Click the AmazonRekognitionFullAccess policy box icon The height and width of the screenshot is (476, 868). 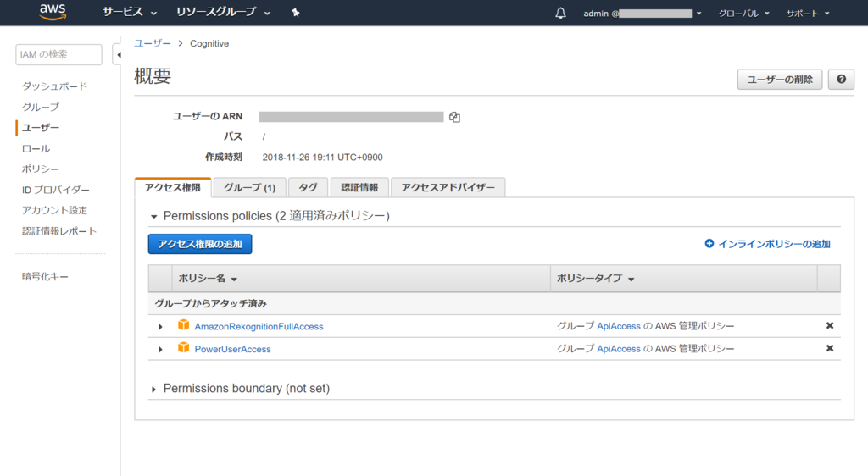point(183,325)
